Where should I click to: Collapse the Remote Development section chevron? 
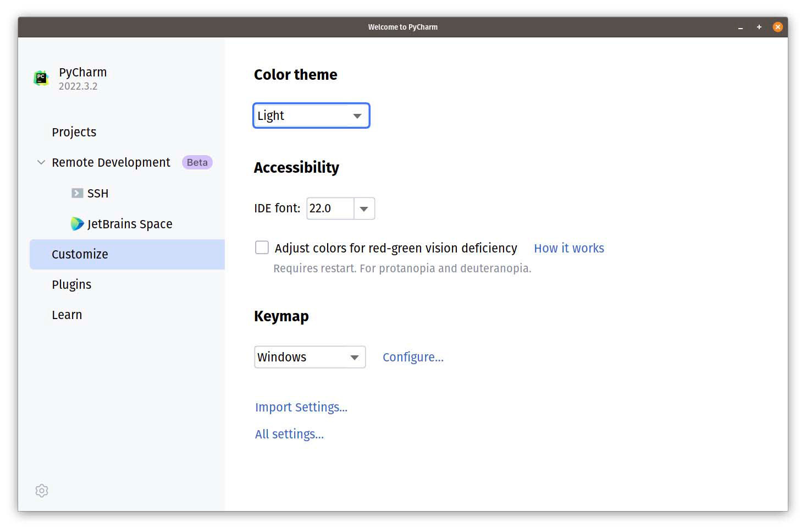pyautogui.click(x=41, y=162)
